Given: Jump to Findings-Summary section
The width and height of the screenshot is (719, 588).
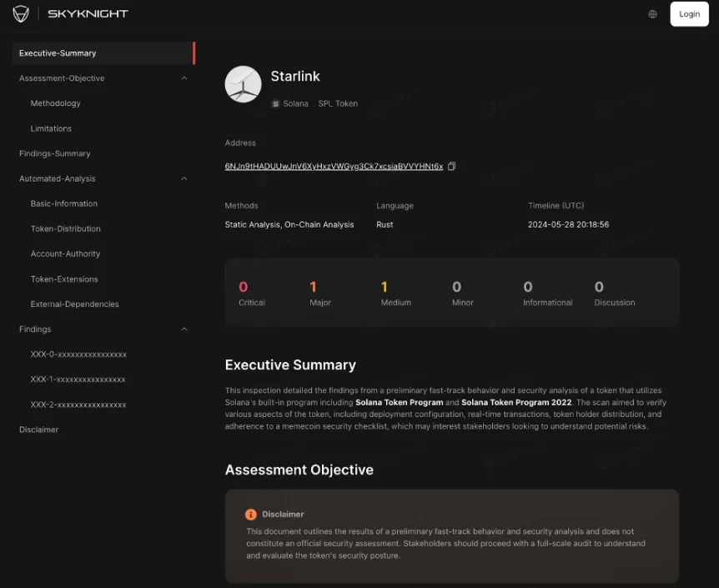Looking at the screenshot, I should pyautogui.click(x=54, y=153).
